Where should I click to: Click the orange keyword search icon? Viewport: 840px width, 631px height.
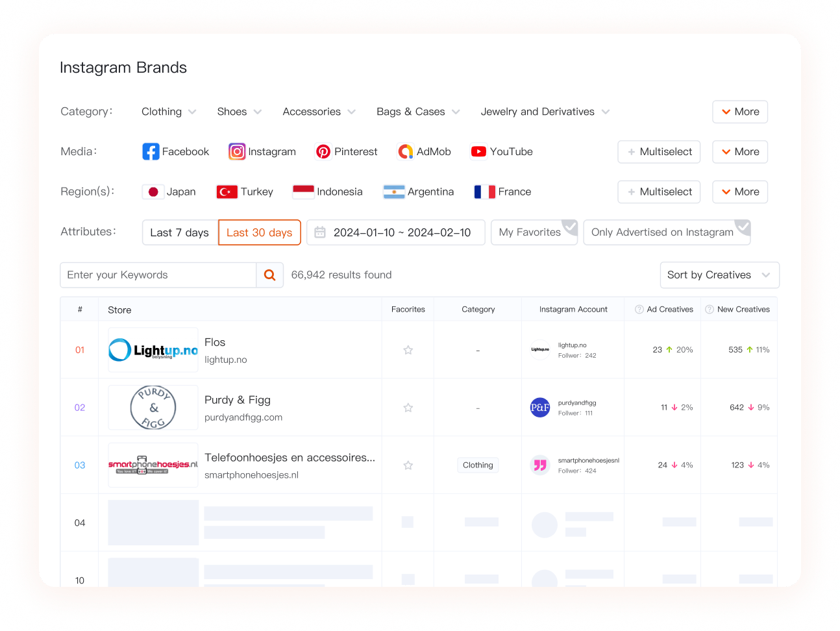click(270, 275)
